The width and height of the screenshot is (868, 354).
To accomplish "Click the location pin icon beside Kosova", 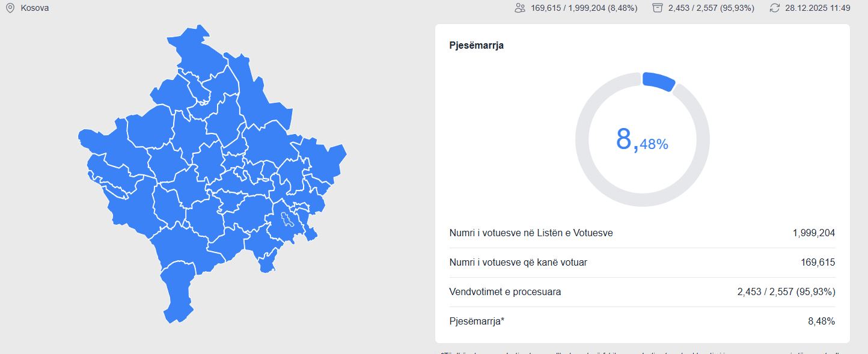I will (x=10, y=8).
